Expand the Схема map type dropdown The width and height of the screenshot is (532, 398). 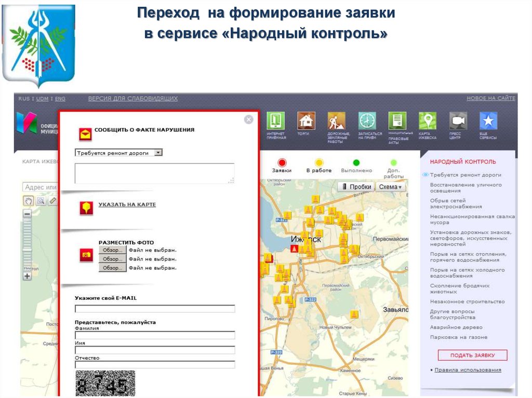(391, 187)
